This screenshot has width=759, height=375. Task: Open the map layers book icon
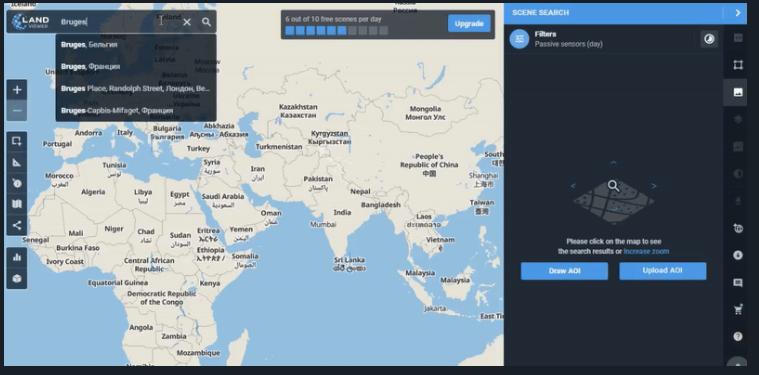coord(17,204)
